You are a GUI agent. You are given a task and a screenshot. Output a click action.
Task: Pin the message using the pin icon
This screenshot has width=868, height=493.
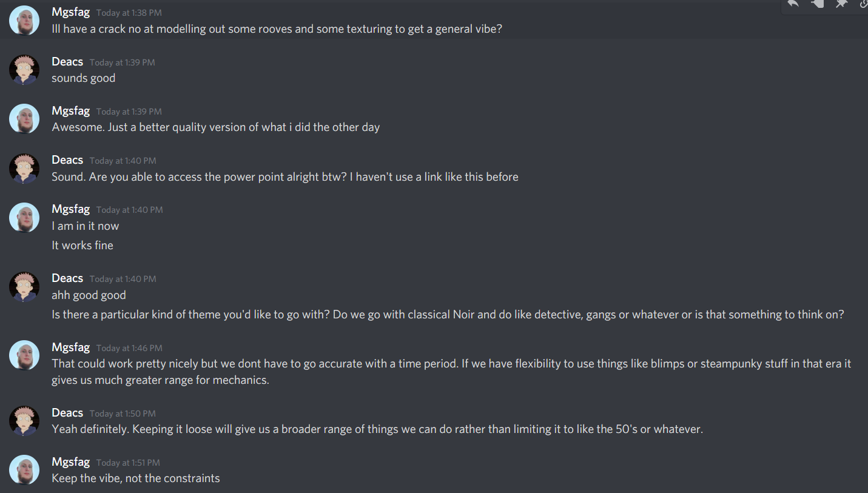pos(841,4)
